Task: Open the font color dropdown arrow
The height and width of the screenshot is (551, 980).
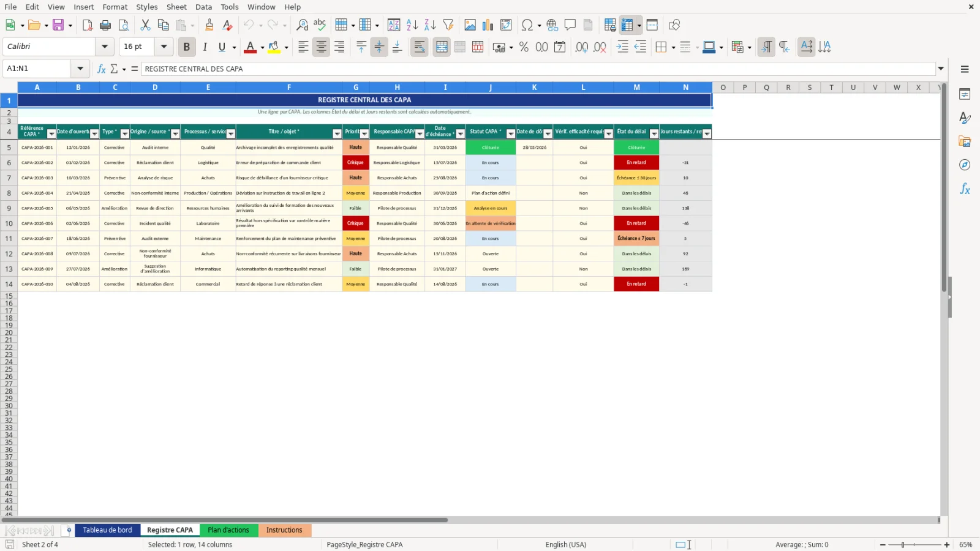Action: 262,47
